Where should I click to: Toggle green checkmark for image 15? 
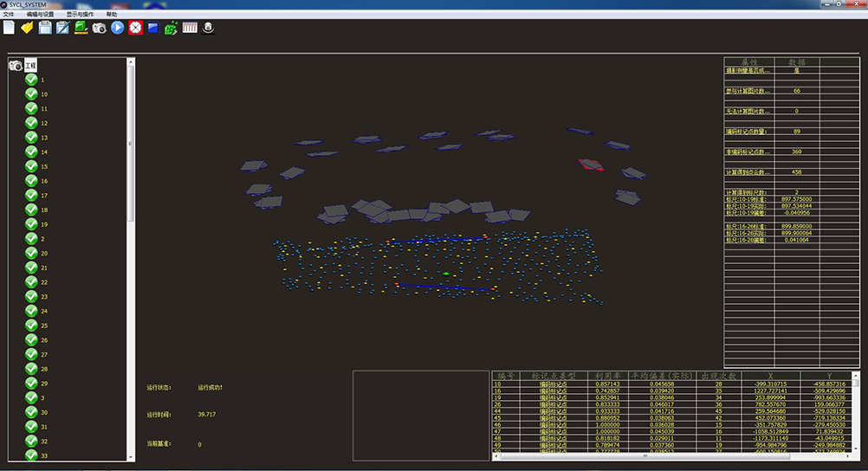point(31,166)
